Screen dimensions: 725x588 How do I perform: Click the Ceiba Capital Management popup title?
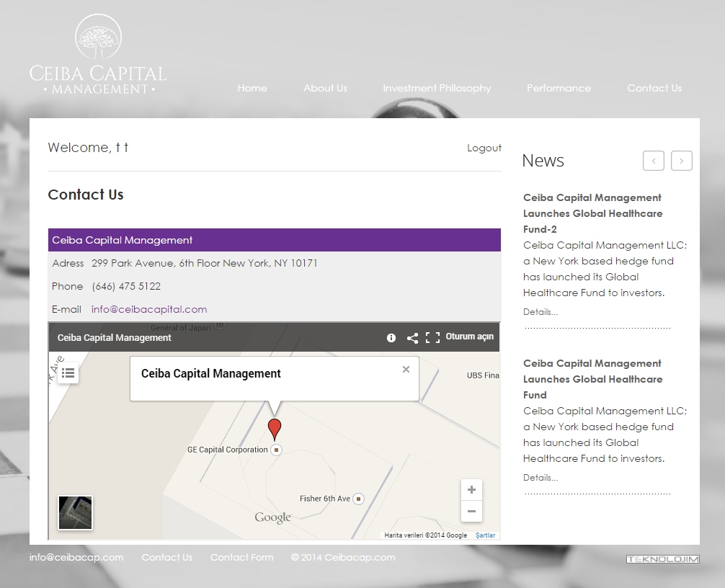pos(211,373)
